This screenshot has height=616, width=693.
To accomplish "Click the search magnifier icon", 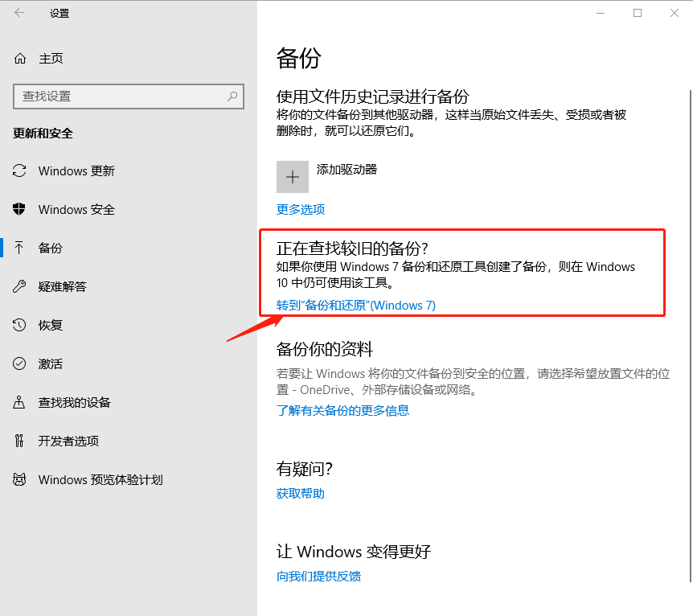I will [232, 96].
